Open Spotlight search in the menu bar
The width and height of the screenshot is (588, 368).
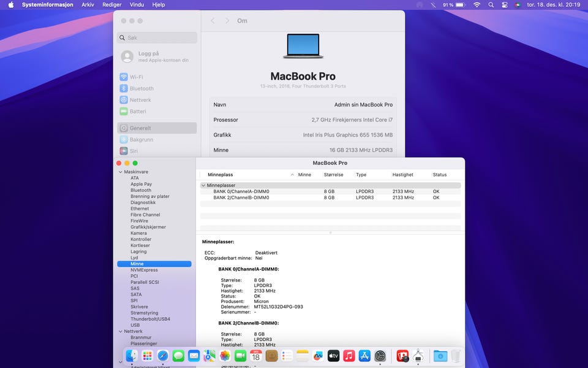click(x=491, y=5)
